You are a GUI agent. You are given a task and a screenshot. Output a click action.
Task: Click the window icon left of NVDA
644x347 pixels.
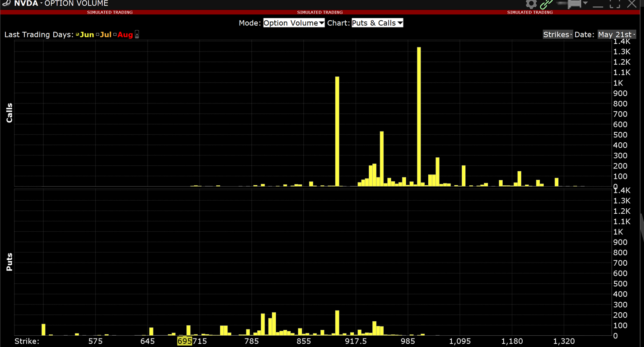coord(6,3)
